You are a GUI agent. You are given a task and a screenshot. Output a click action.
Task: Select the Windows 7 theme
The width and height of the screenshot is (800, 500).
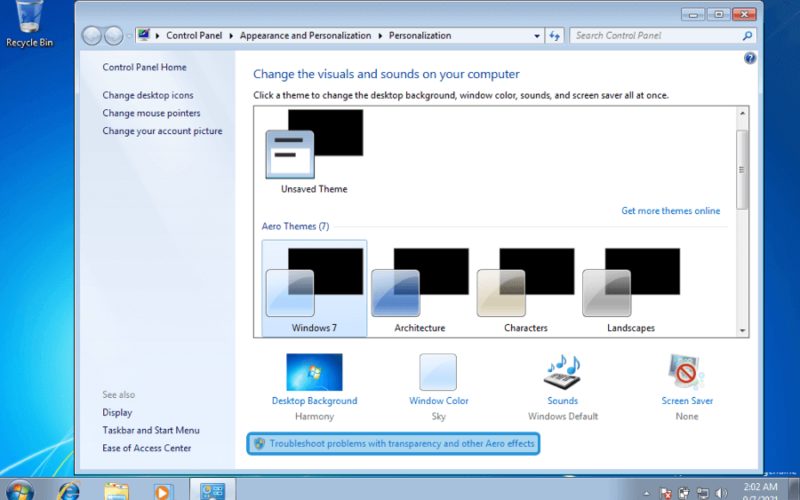pyautogui.click(x=314, y=289)
